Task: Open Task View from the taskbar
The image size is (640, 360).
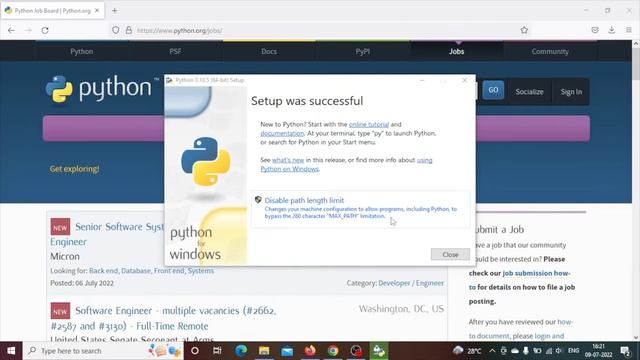Action: click(217, 351)
